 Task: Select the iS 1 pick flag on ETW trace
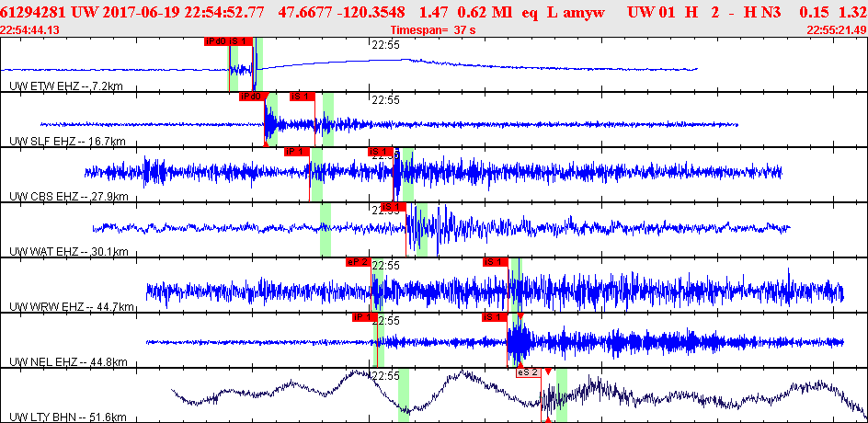pyautogui.click(x=240, y=41)
